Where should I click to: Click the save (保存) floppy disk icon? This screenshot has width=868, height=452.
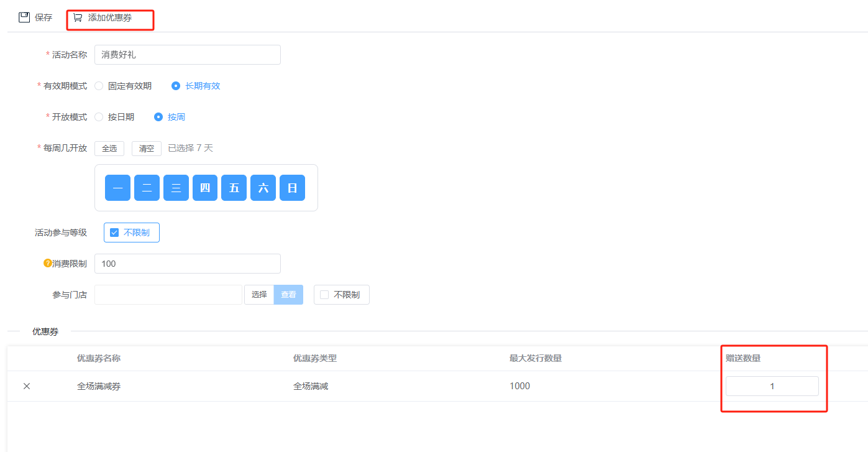point(24,17)
